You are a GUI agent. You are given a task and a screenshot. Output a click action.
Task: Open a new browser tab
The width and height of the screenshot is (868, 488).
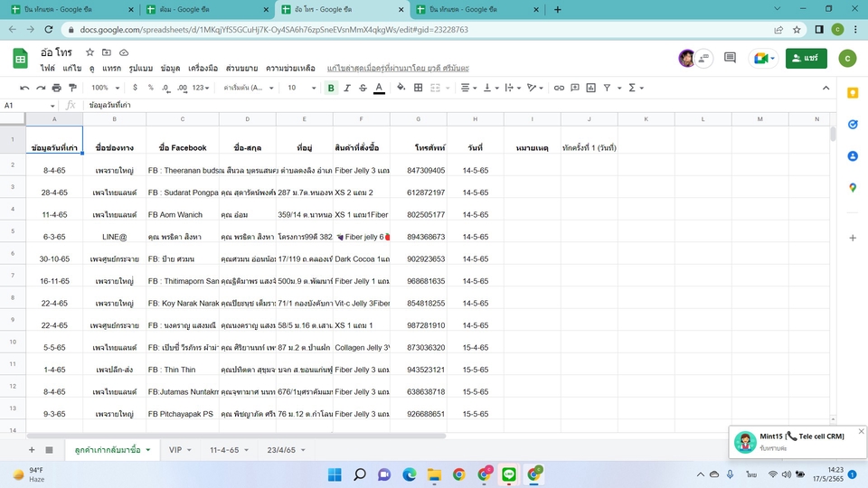coord(558,9)
